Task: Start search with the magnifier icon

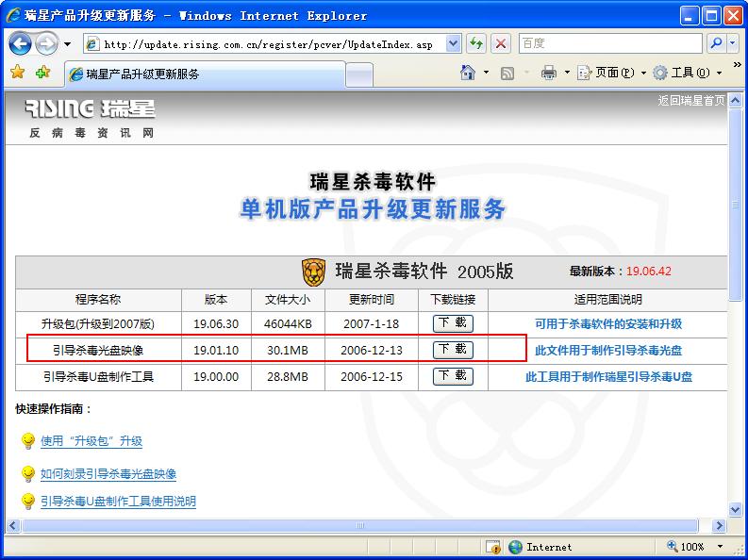Action: click(x=716, y=43)
